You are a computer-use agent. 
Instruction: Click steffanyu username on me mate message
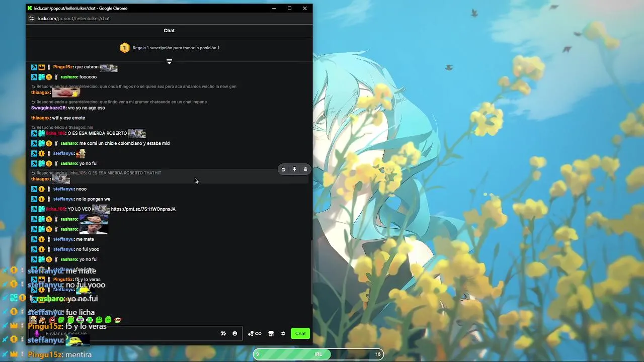click(x=63, y=239)
